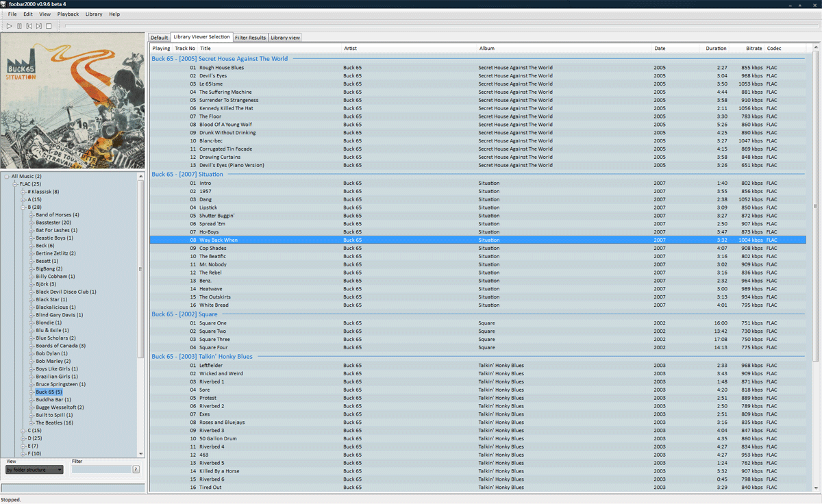
Task: Click the Filter text input field
Action: tap(101, 470)
